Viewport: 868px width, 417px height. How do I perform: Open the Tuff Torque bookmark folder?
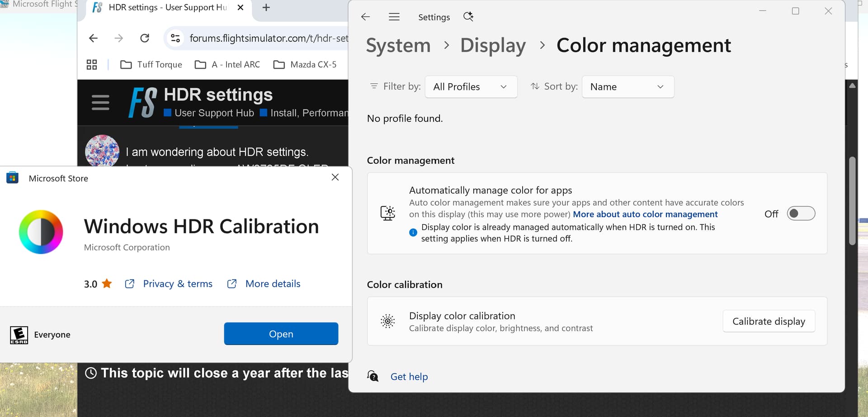[x=151, y=65]
